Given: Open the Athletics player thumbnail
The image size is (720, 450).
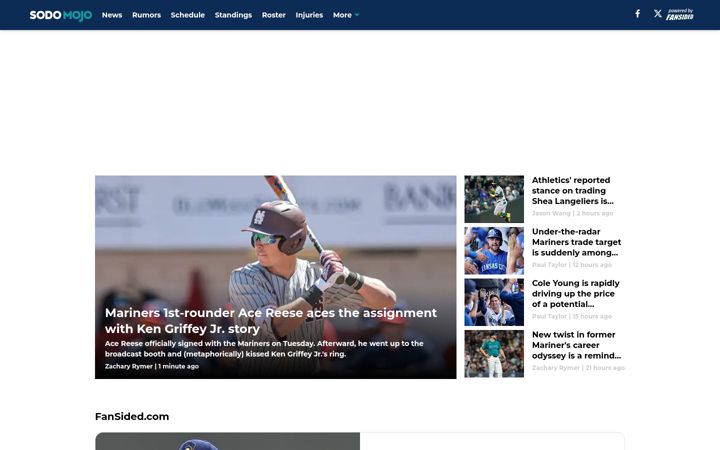Looking at the screenshot, I should click(494, 199).
